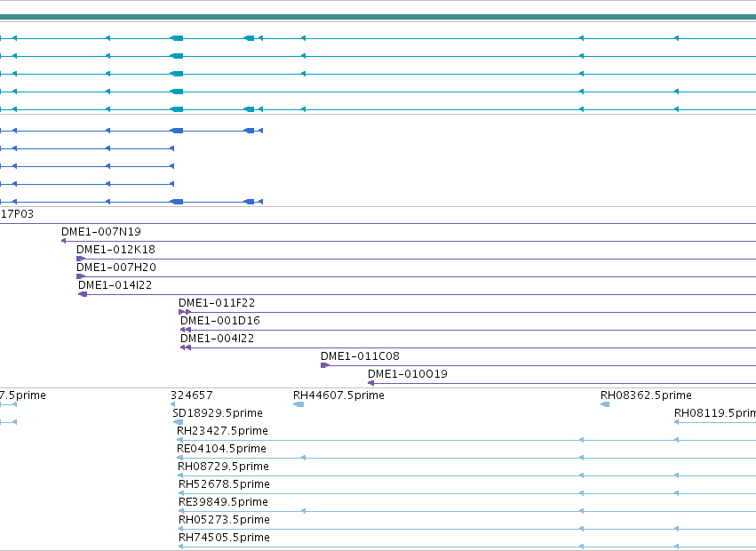Click the double arrowhead under DME1-011F22

(x=185, y=312)
